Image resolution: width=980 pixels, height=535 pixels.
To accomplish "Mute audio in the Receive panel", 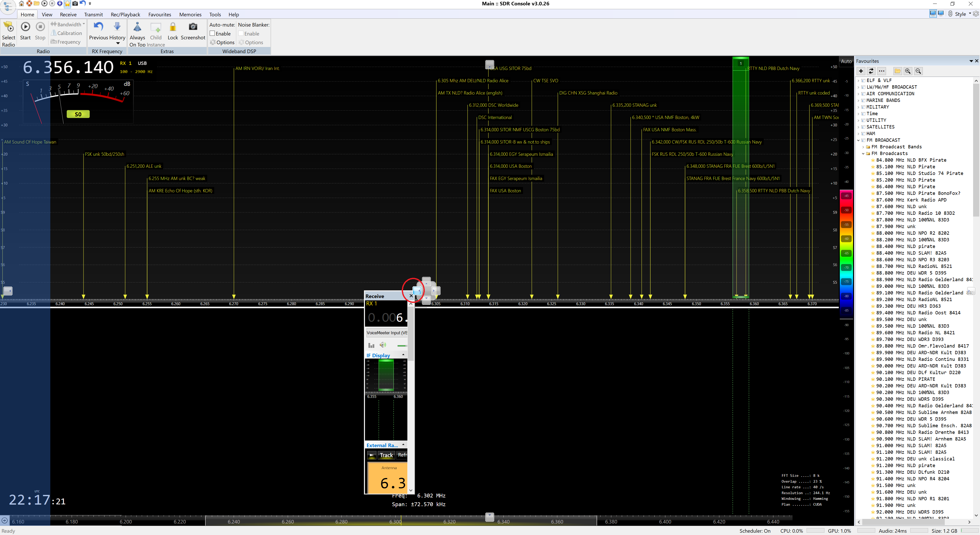I will tap(383, 345).
